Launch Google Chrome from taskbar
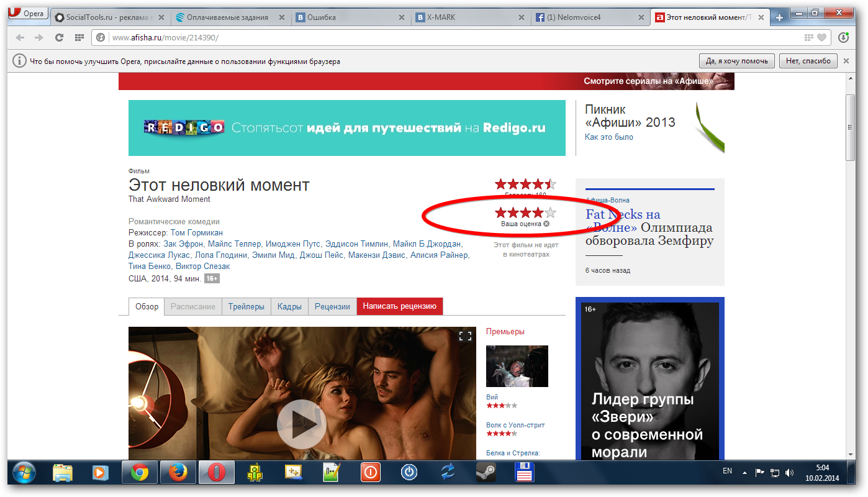The height and width of the screenshot is (497, 868). (139, 473)
